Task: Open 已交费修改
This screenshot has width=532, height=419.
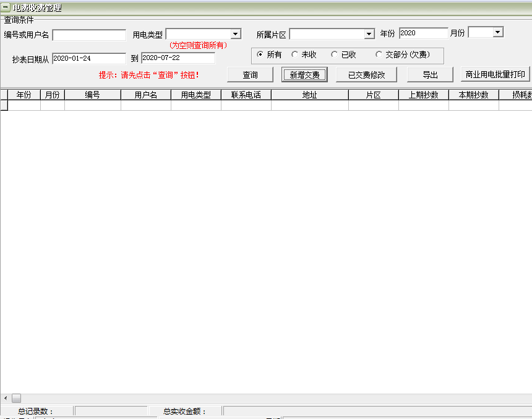Action: coord(367,75)
